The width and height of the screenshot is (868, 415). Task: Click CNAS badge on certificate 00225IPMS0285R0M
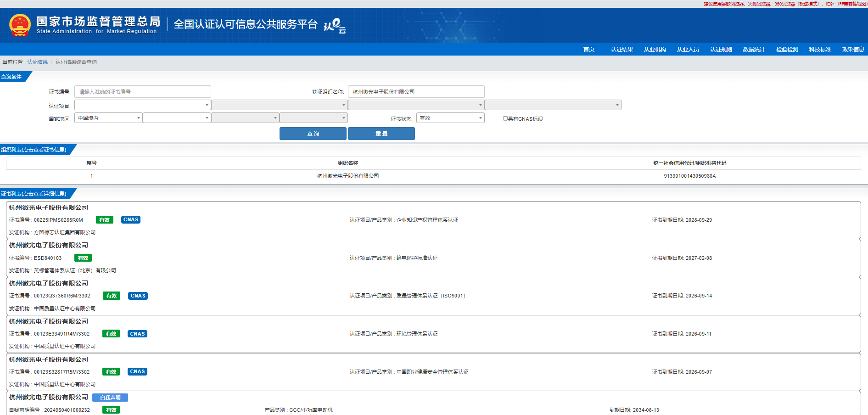131,220
